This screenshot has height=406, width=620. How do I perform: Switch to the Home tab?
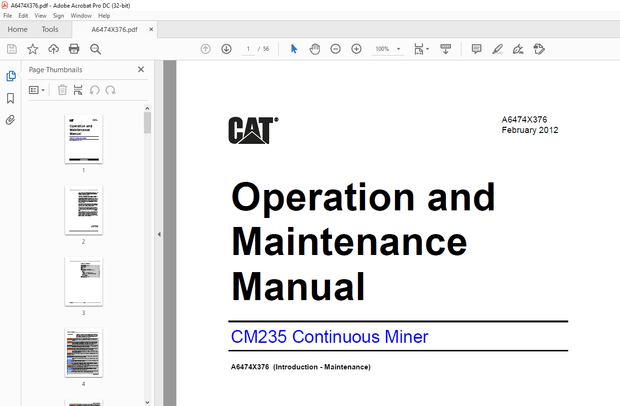[17, 29]
